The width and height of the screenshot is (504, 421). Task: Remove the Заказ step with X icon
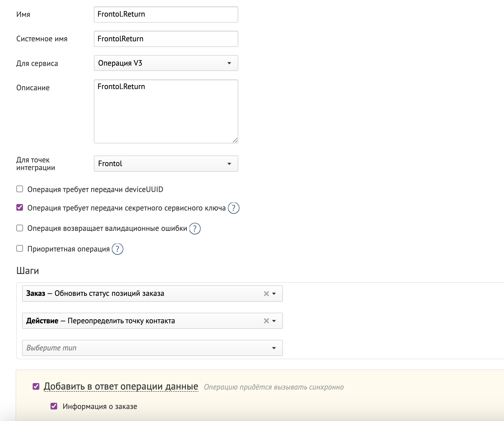[x=266, y=294]
